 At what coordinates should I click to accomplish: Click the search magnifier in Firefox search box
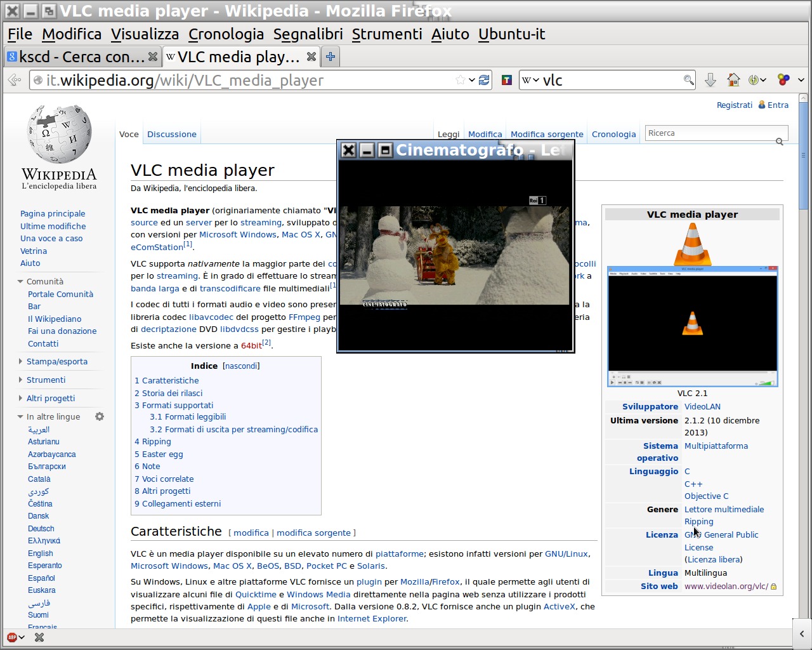(688, 80)
